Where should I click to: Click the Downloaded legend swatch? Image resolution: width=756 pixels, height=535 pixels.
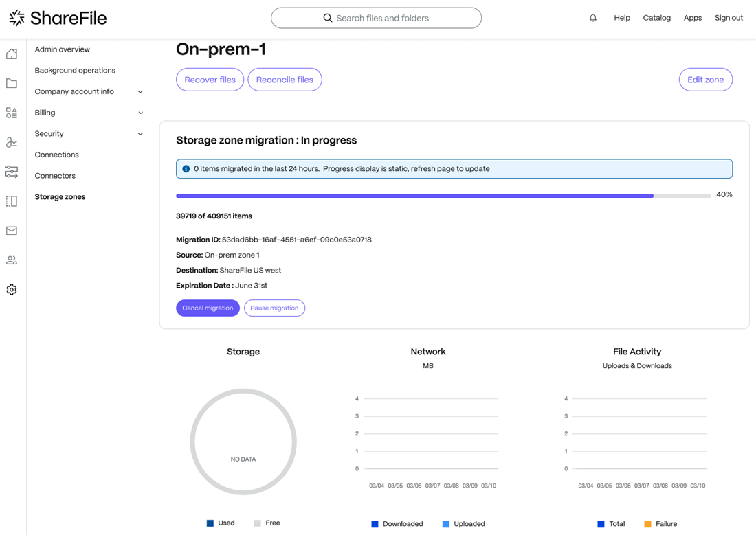click(x=375, y=525)
